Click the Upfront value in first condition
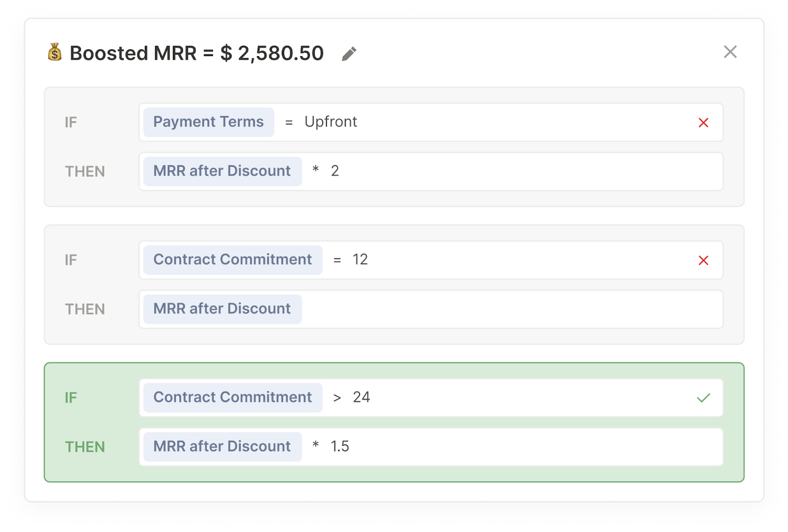Viewport: 788px width, 532px height. click(x=330, y=122)
